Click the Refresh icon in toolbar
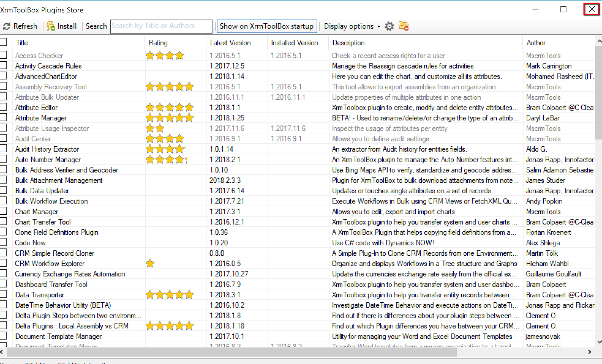 coord(6,26)
